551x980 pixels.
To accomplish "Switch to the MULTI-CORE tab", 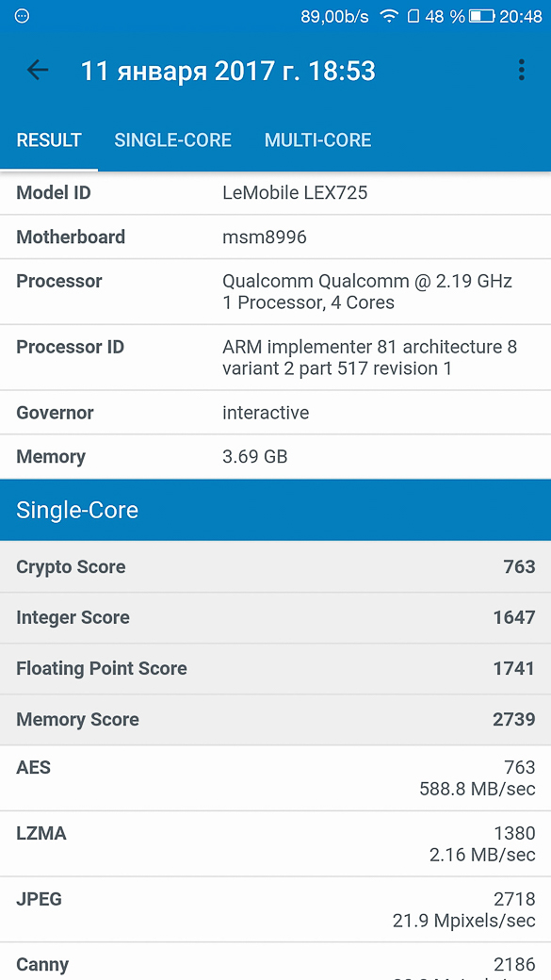I will point(318,139).
